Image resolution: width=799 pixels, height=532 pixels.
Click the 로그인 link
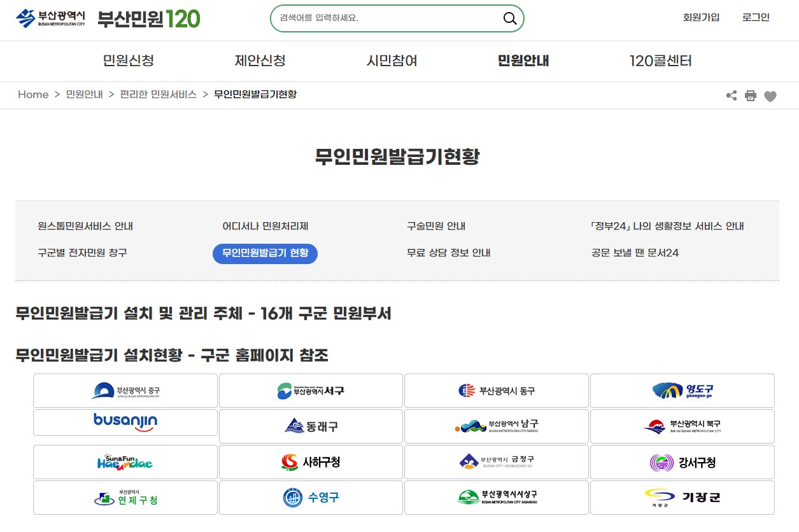pos(756,17)
